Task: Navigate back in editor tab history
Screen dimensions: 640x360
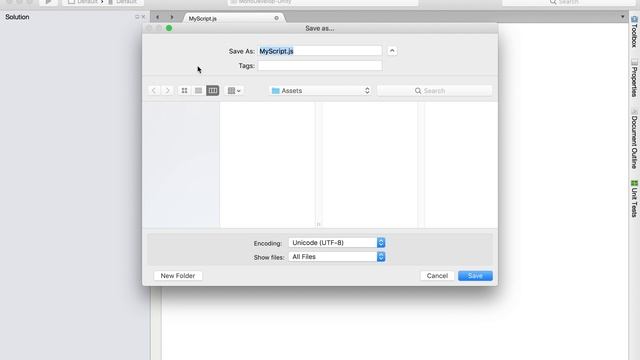Action: (x=158, y=17)
